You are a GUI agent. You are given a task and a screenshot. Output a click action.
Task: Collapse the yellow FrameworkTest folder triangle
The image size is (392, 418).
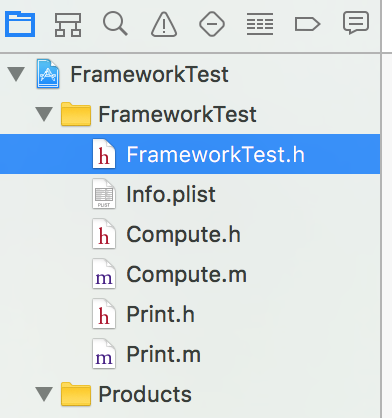pos(44,114)
